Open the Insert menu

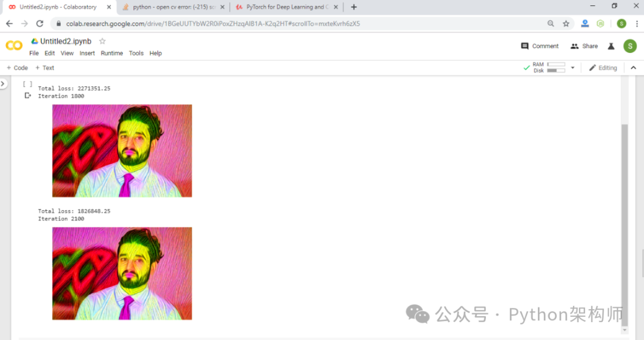click(x=87, y=54)
